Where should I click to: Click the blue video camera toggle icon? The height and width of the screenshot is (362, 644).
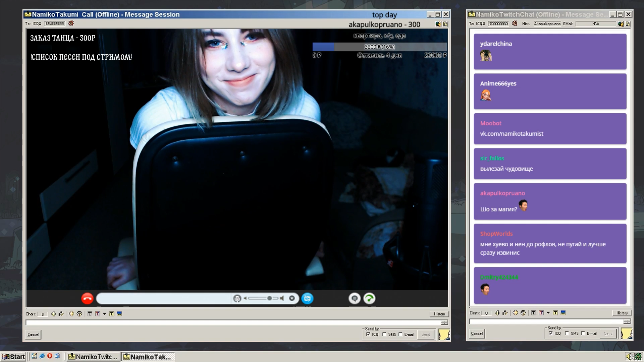click(x=307, y=298)
